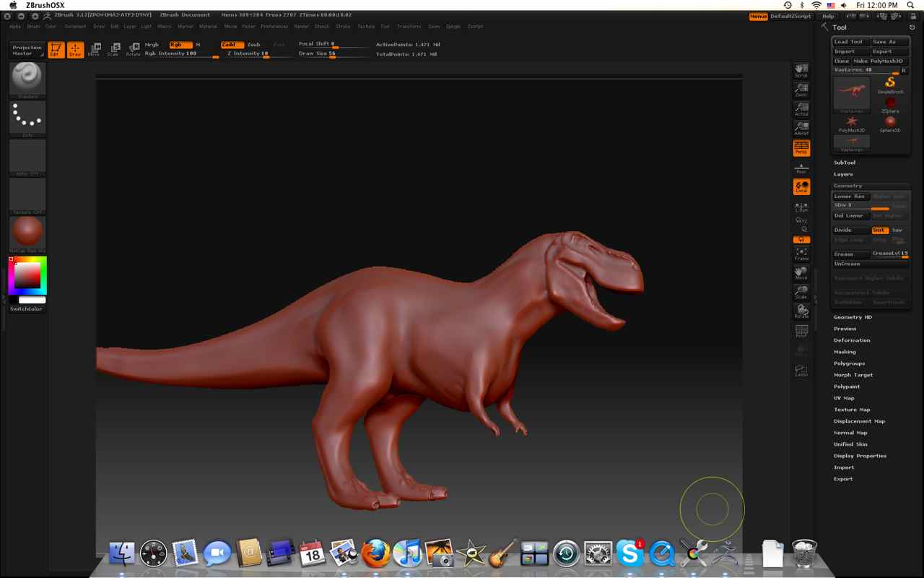Open the Projection Master button

(x=27, y=50)
